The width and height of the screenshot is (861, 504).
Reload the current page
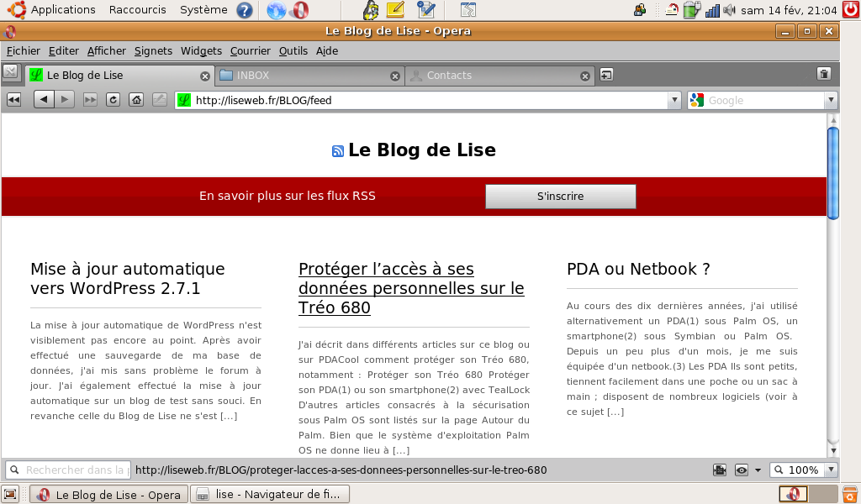coord(113,100)
